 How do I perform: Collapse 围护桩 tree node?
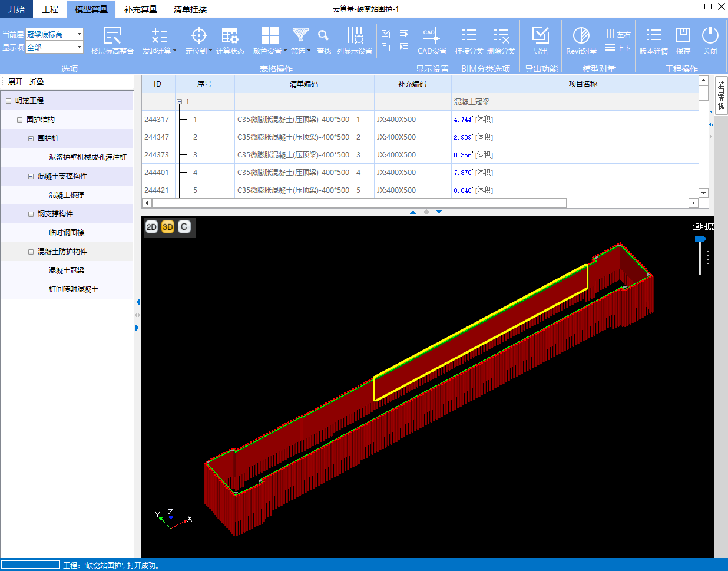(x=31, y=138)
